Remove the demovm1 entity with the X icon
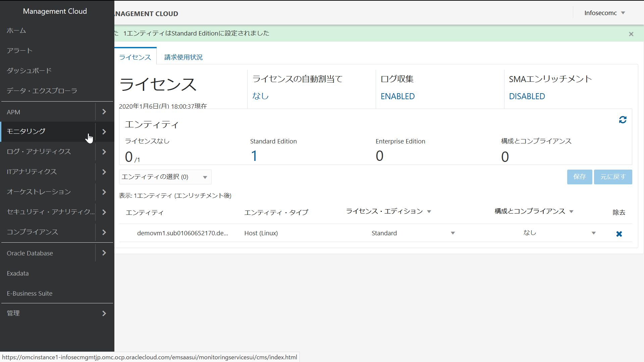Viewport: 644px width, 362px height. pos(619,234)
